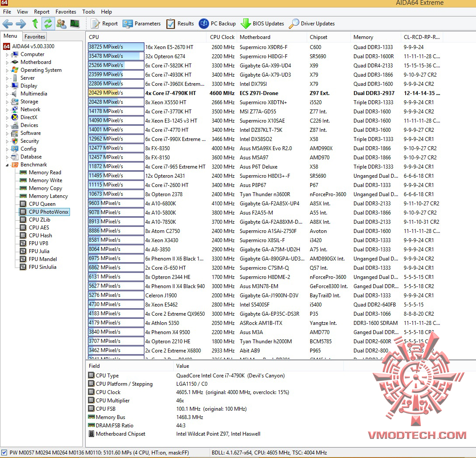Open the Parameters toolbar button
Image resolution: width=476 pixels, height=458 pixels.
coord(141,24)
